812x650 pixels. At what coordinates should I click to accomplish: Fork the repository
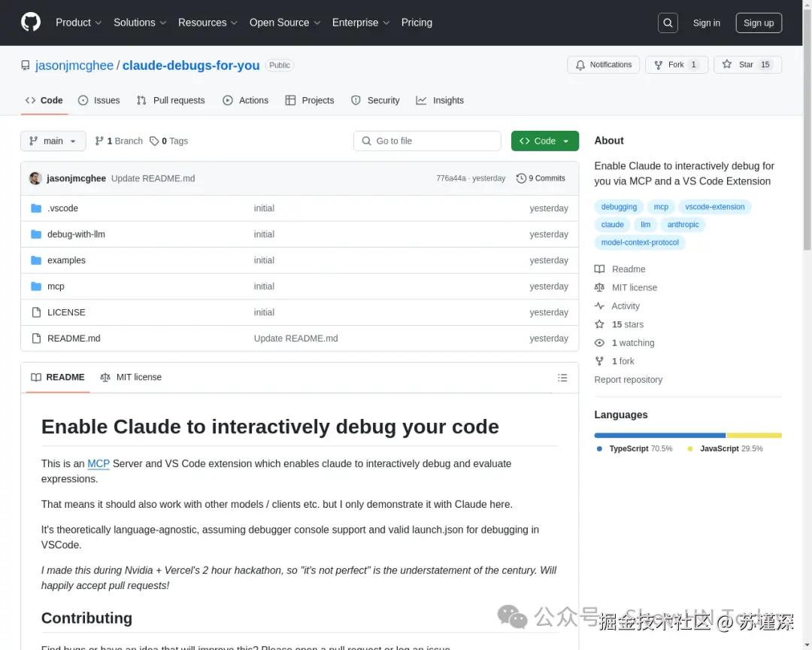(x=677, y=65)
